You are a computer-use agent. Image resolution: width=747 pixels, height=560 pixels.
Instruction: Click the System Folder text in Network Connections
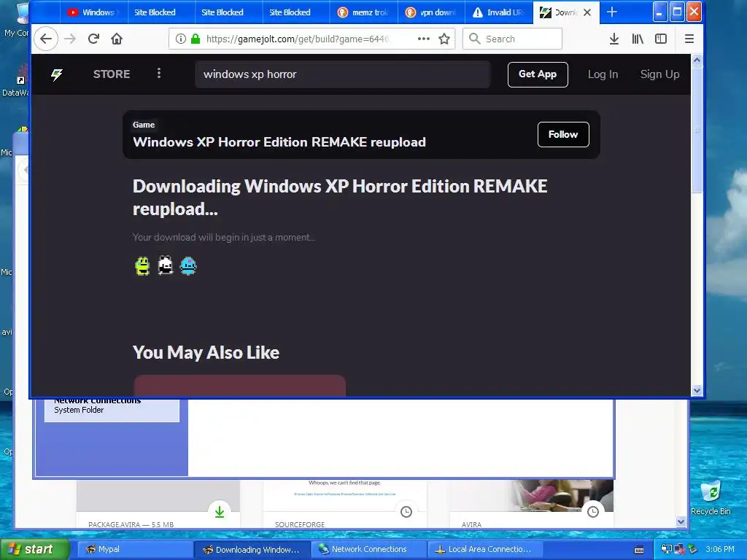[79, 410]
